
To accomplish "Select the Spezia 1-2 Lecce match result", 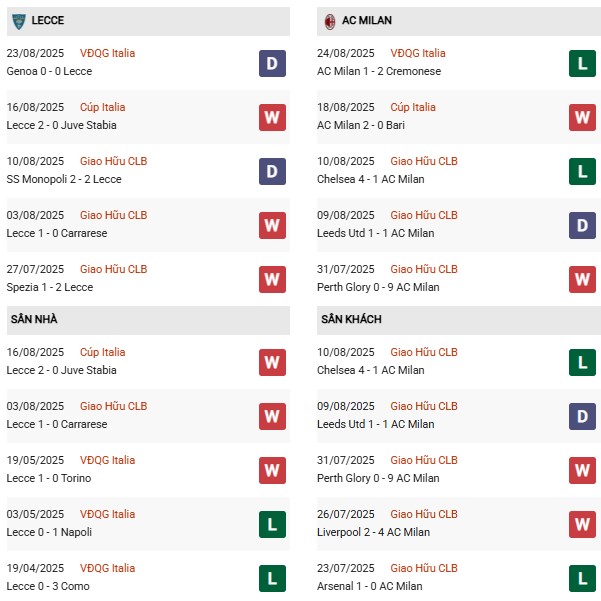I will click(x=50, y=288).
